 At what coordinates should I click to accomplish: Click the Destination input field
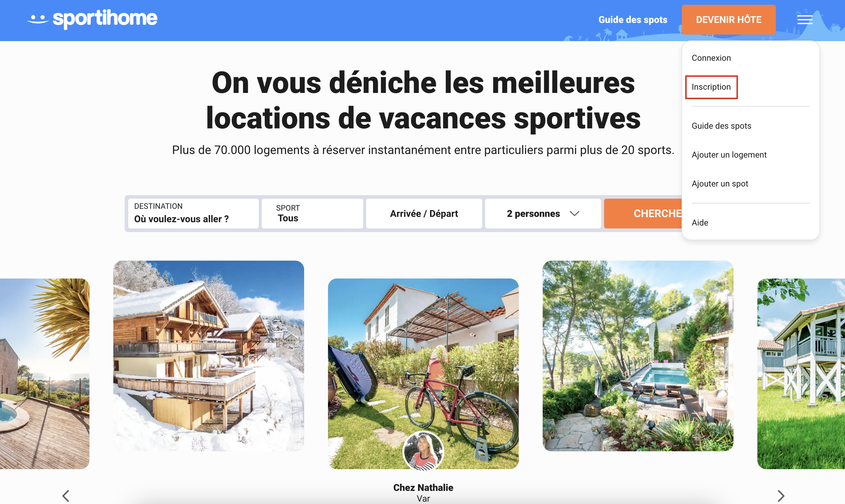(193, 213)
